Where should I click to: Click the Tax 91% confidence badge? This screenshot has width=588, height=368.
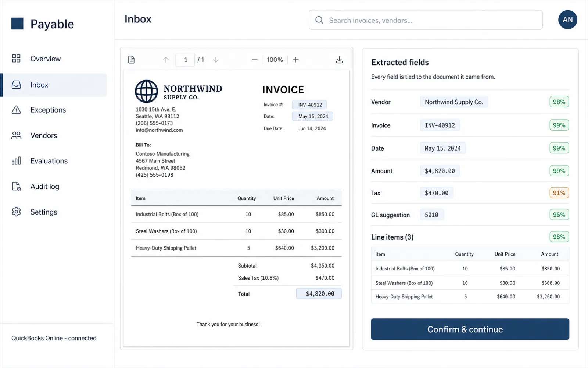coord(559,193)
